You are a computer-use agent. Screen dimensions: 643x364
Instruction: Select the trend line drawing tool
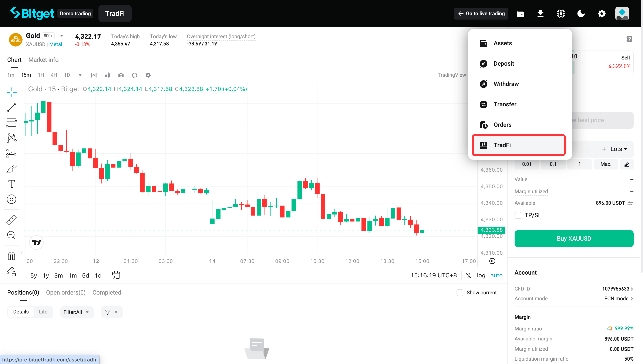11,107
